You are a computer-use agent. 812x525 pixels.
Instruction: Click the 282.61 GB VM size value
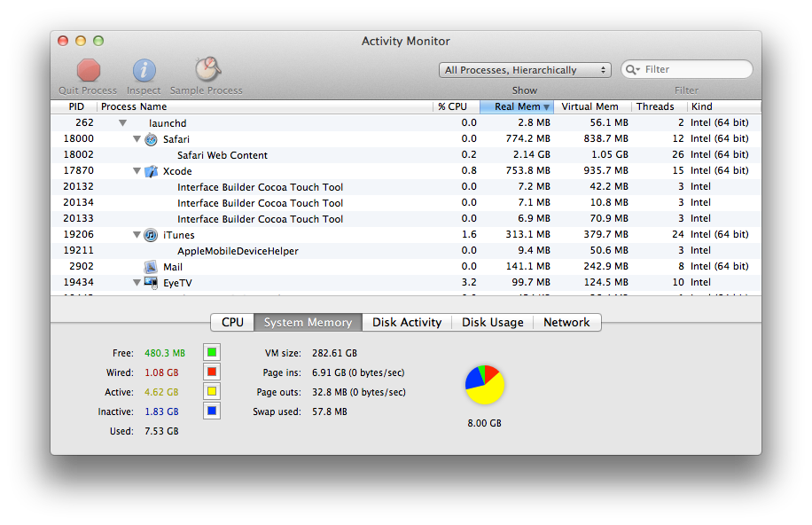(x=334, y=353)
